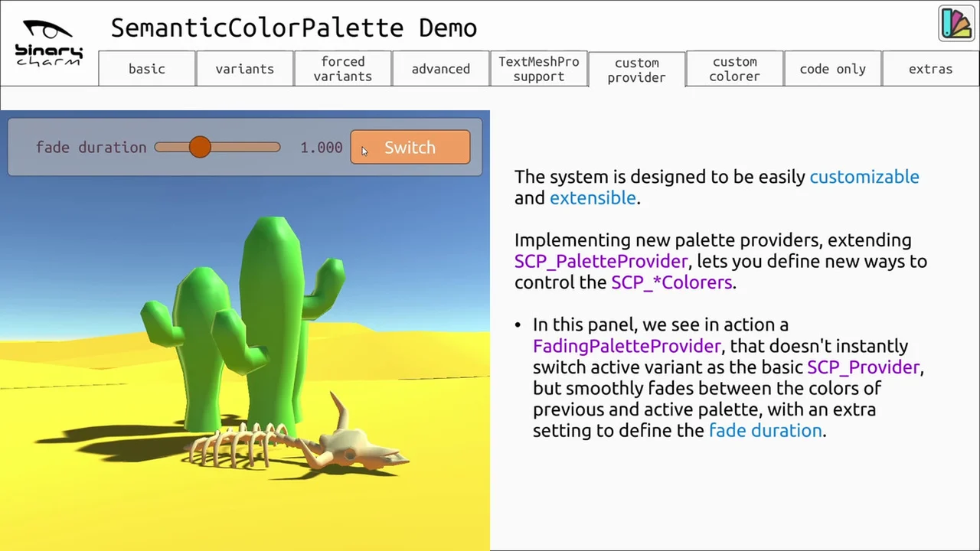Viewport: 980px width, 551px height.
Task: Go to the advanced tab
Action: [440, 69]
